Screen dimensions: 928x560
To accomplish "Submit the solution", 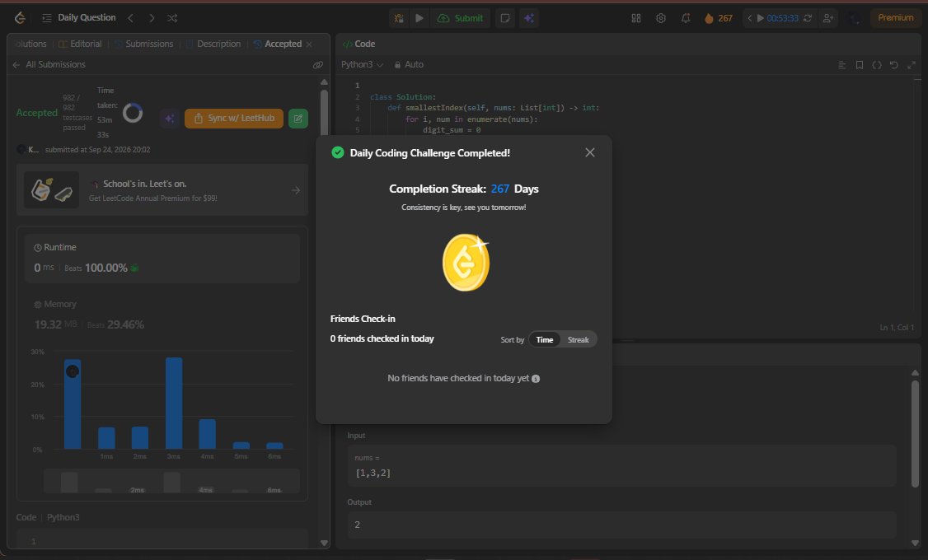I will [x=461, y=18].
